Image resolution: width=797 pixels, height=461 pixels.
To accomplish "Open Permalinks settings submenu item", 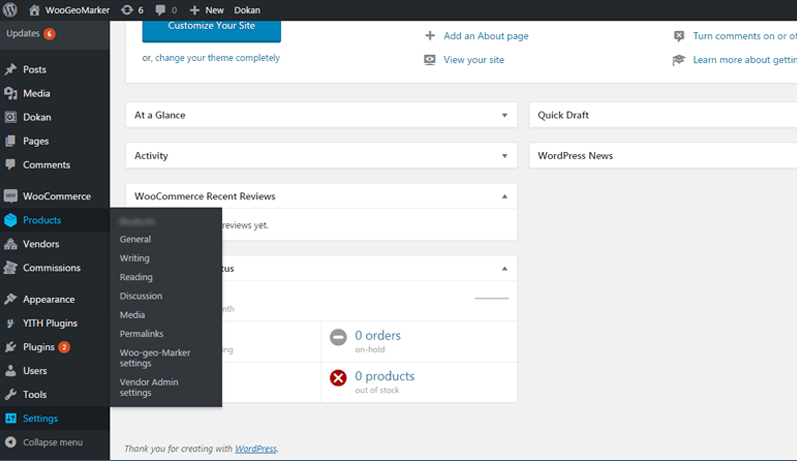I will point(141,333).
